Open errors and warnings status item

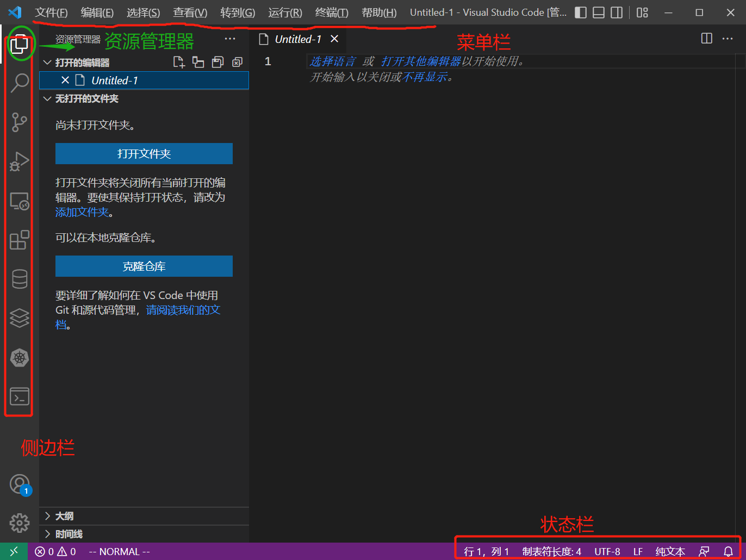[x=55, y=551]
